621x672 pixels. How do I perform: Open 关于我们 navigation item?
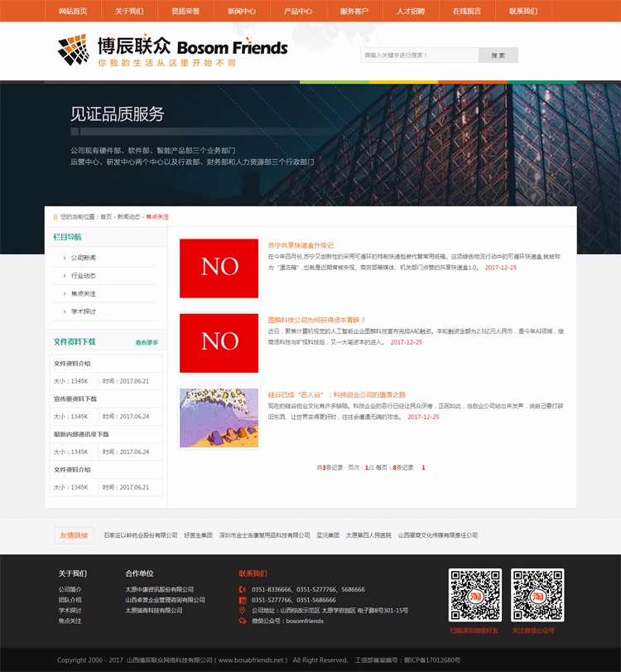point(129,11)
